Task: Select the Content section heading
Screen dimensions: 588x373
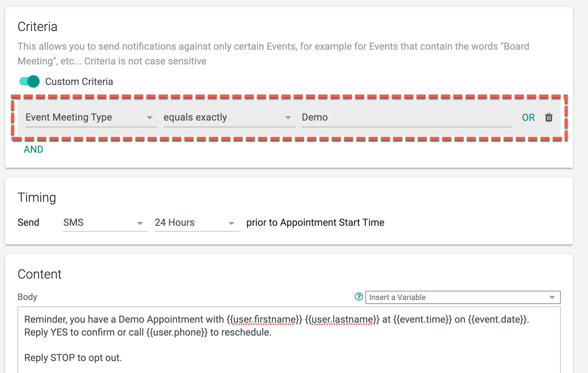Action: tap(40, 274)
